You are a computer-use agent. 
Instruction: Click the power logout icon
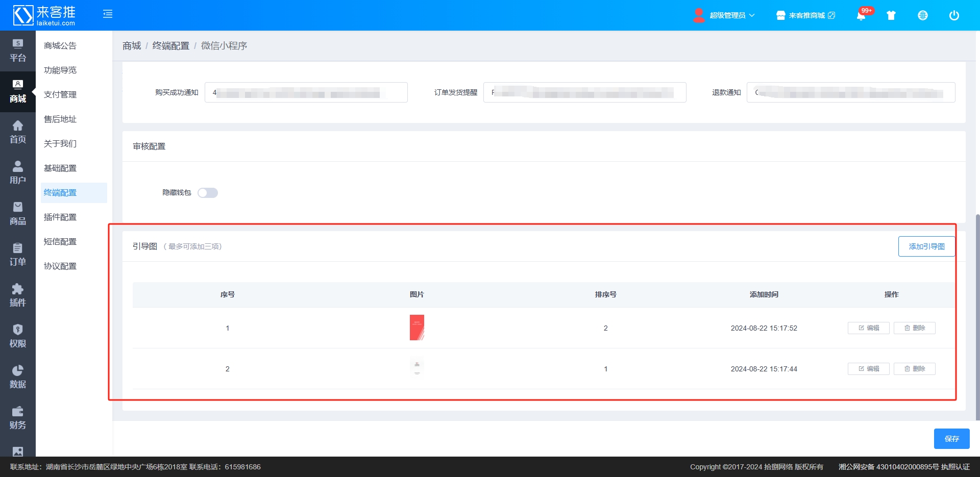click(954, 15)
